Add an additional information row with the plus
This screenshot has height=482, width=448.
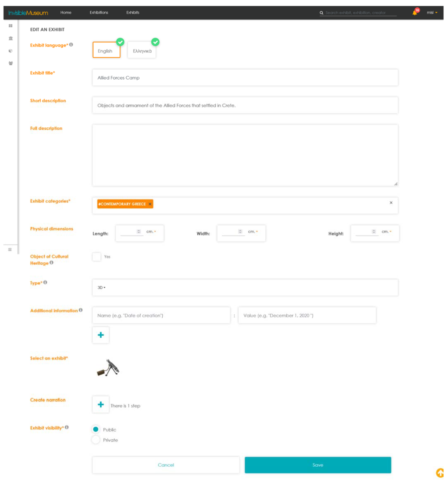[x=101, y=335]
